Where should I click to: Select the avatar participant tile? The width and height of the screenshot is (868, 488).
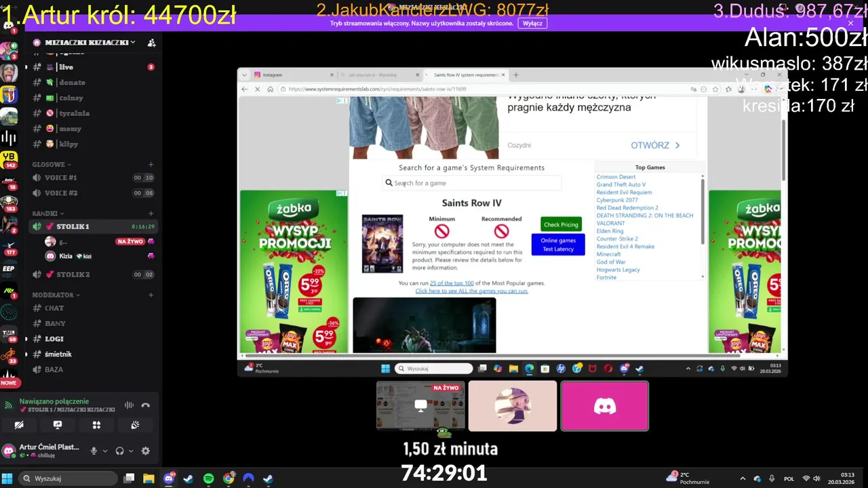[x=513, y=405]
